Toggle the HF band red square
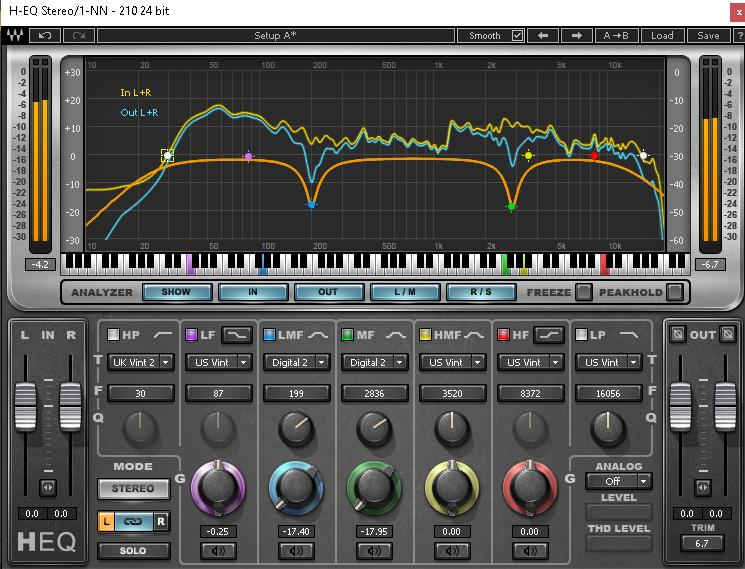 coord(503,335)
